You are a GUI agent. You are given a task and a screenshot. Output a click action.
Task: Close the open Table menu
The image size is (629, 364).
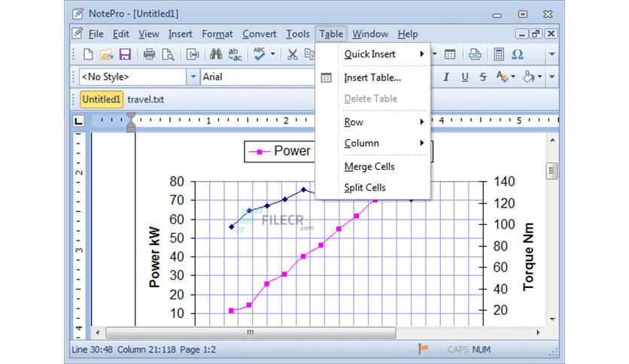[x=331, y=34]
